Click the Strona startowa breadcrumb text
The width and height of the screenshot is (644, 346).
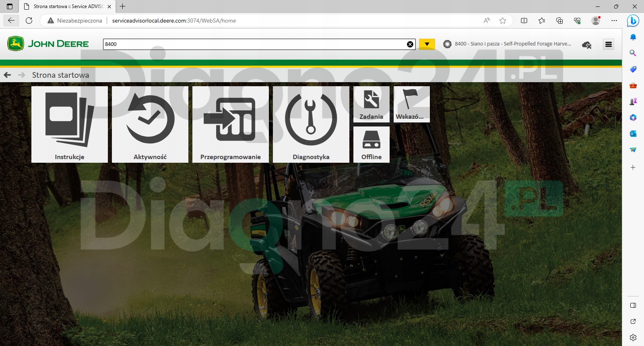61,75
